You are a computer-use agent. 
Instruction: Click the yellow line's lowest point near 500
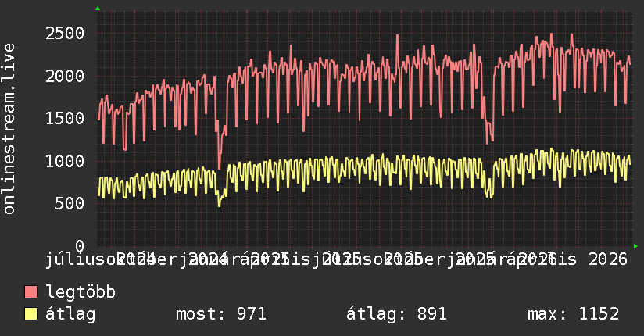tap(220, 206)
